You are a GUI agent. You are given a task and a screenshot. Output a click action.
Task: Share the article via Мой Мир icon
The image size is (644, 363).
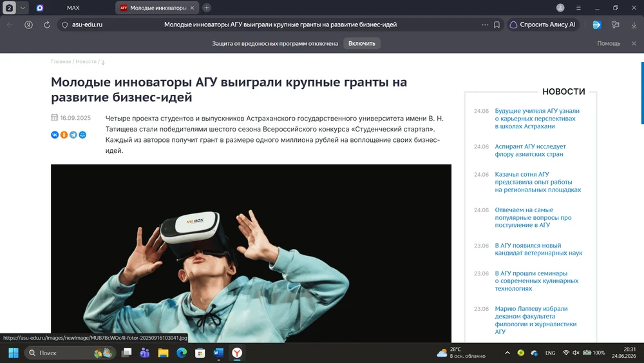tap(82, 135)
